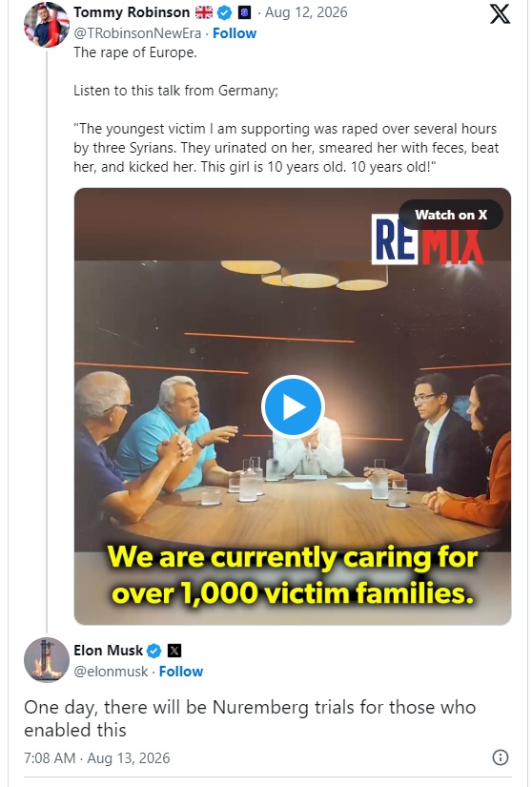Open the Aug 12, 2026 post date

click(x=306, y=12)
